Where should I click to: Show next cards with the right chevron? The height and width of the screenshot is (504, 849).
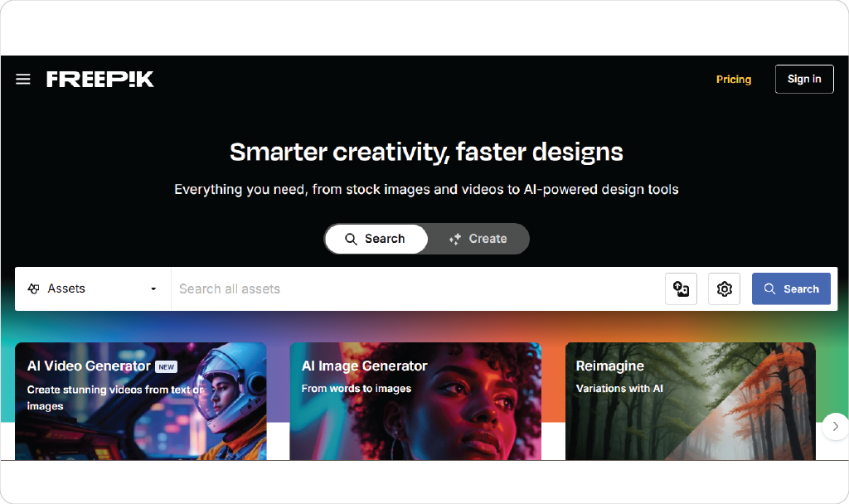[x=835, y=427]
